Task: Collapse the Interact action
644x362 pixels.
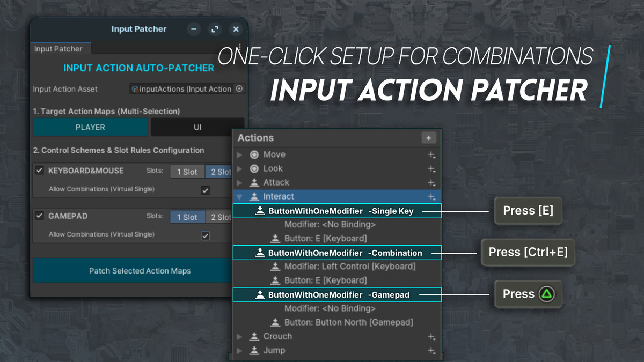Action: (240, 197)
